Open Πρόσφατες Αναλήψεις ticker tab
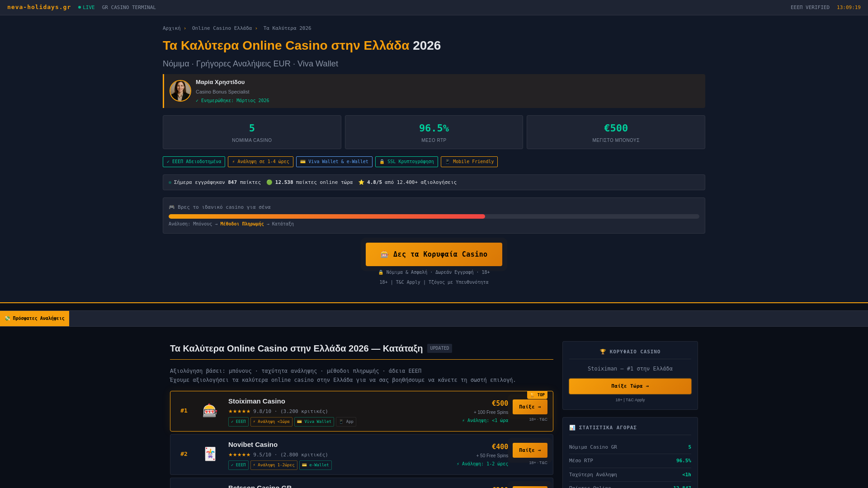The height and width of the screenshot is (488, 868). coord(34,319)
